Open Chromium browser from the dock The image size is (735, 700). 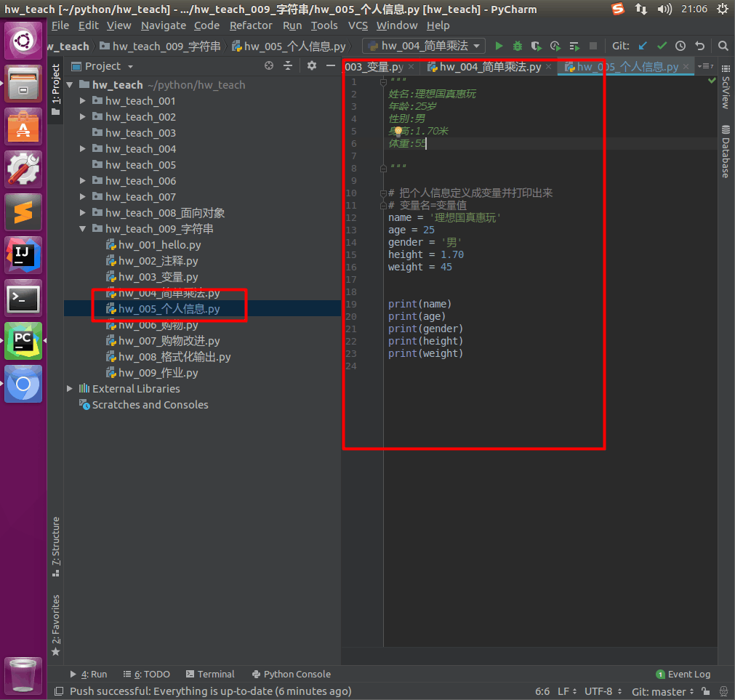pos(23,385)
